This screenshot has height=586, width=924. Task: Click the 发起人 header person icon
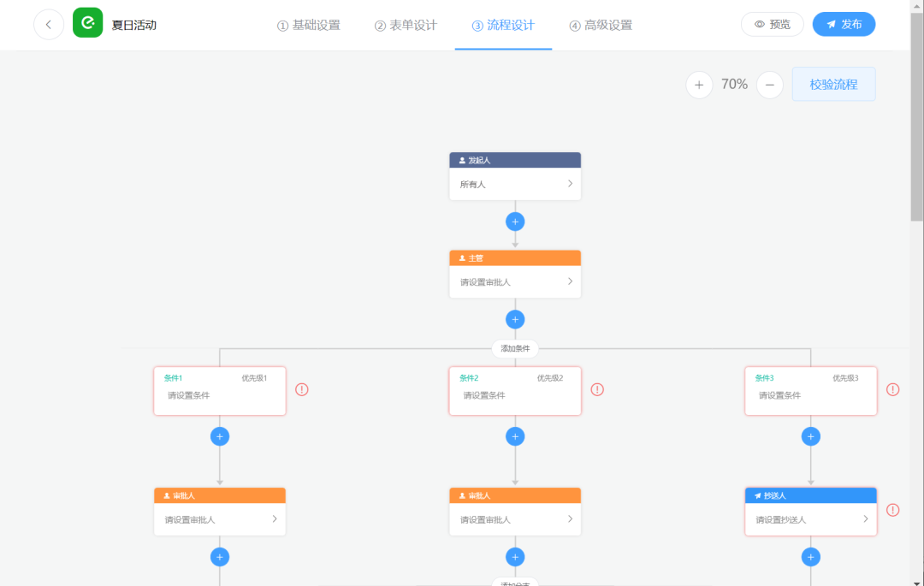click(462, 160)
